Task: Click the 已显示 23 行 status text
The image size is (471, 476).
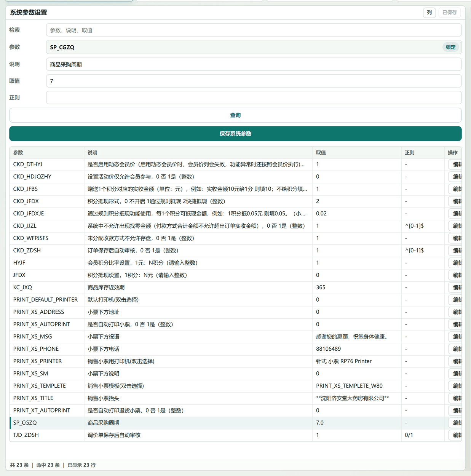Action: (81, 465)
